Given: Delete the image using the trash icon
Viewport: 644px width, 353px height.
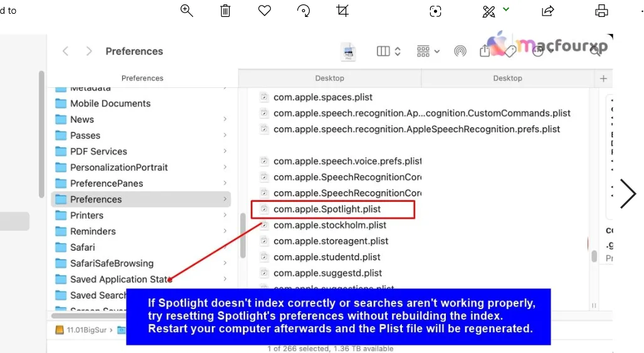Looking at the screenshot, I should 225,11.
